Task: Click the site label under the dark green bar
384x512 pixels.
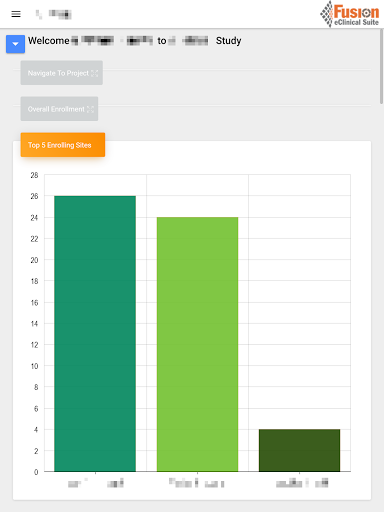Action: point(302,483)
